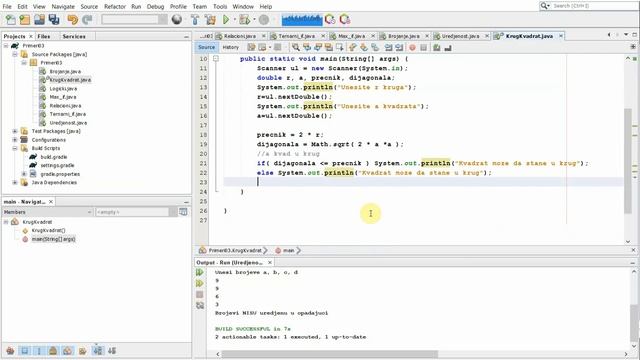Screen dimensions: 640x360
Task: Switch to the Files panel tab
Action: pos(44,36)
